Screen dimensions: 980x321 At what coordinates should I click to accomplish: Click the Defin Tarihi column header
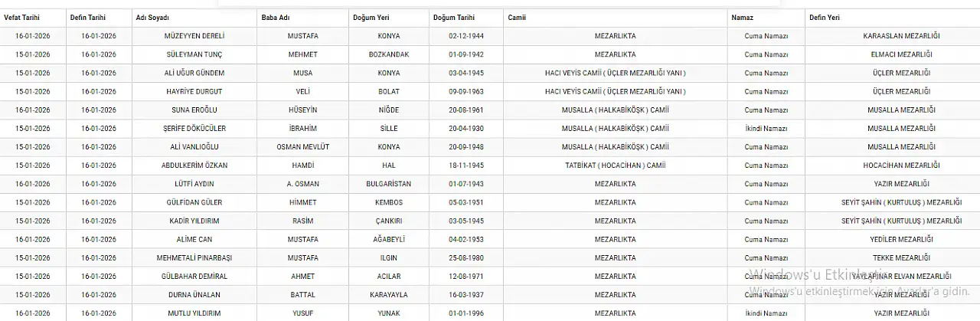[88, 17]
